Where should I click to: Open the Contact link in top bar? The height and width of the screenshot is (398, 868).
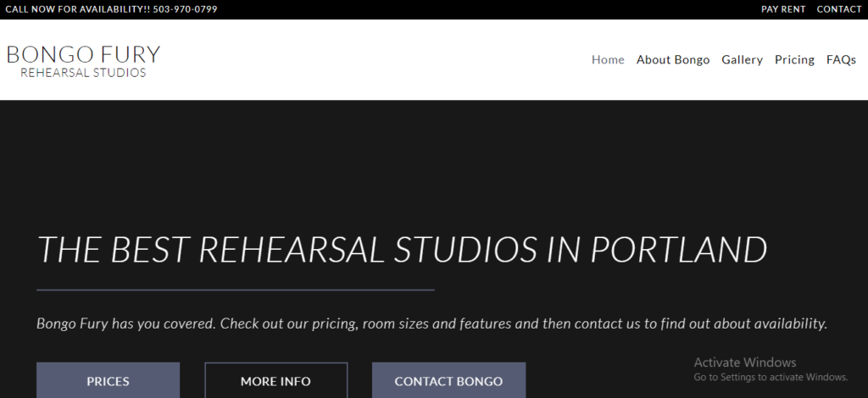[x=838, y=9]
